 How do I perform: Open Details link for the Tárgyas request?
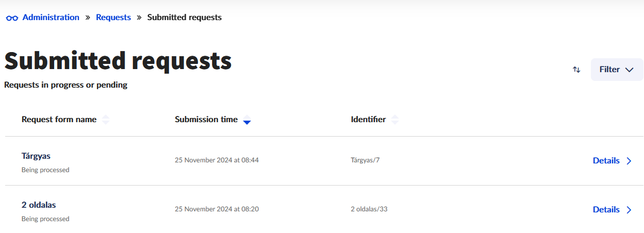[x=606, y=161]
